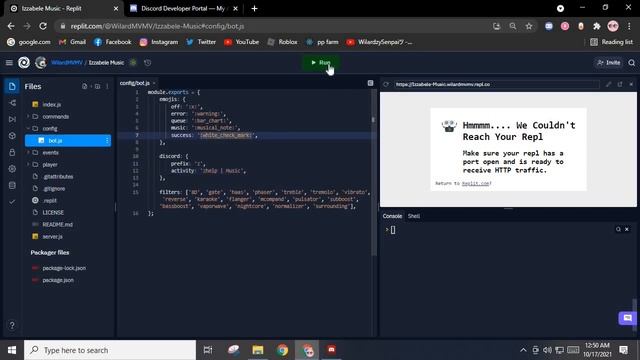The image size is (640, 360).
Task: Open the Replit workspace search icon
Action: coord(631,63)
